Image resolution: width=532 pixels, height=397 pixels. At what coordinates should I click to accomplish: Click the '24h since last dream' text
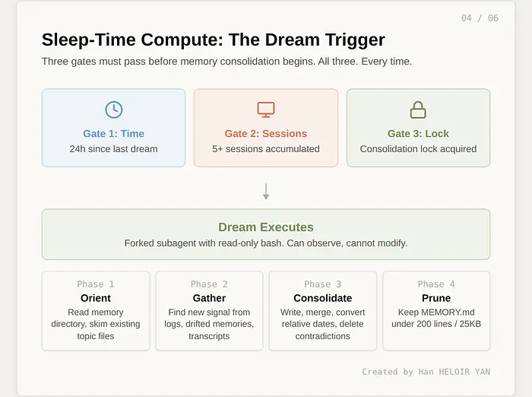point(113,149)
